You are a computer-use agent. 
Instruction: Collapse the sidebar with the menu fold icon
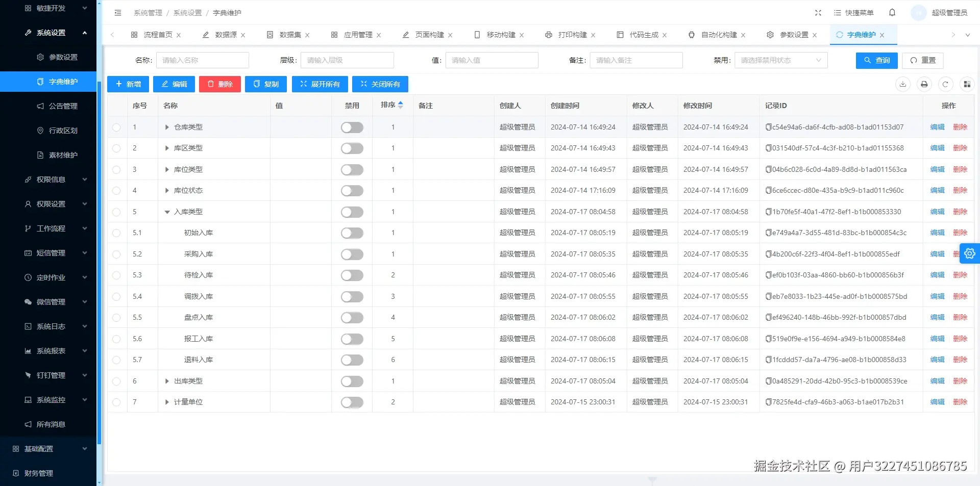click(x=118, y=13)
